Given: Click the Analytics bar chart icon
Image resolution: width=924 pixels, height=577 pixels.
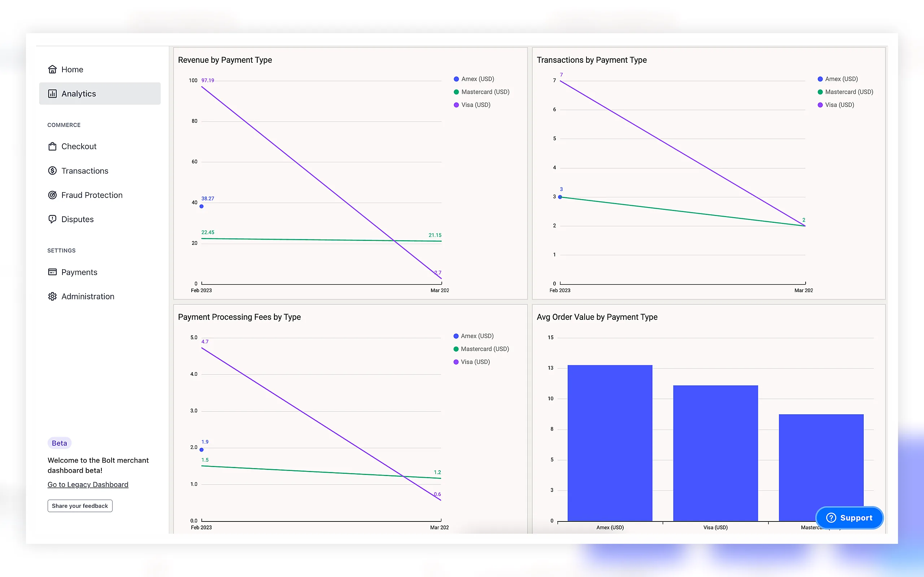Looking at the screenshot, I should click(x=52, y=93).
